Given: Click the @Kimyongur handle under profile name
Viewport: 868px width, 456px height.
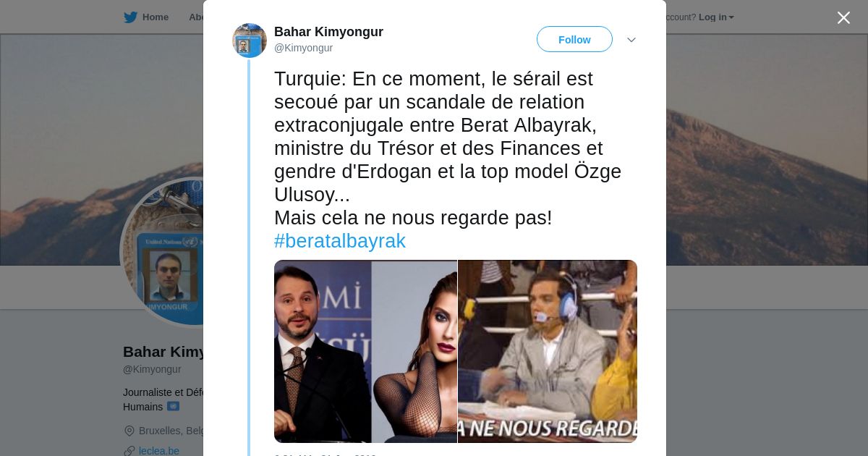Looking at the screenshot, I should (152, 369).
